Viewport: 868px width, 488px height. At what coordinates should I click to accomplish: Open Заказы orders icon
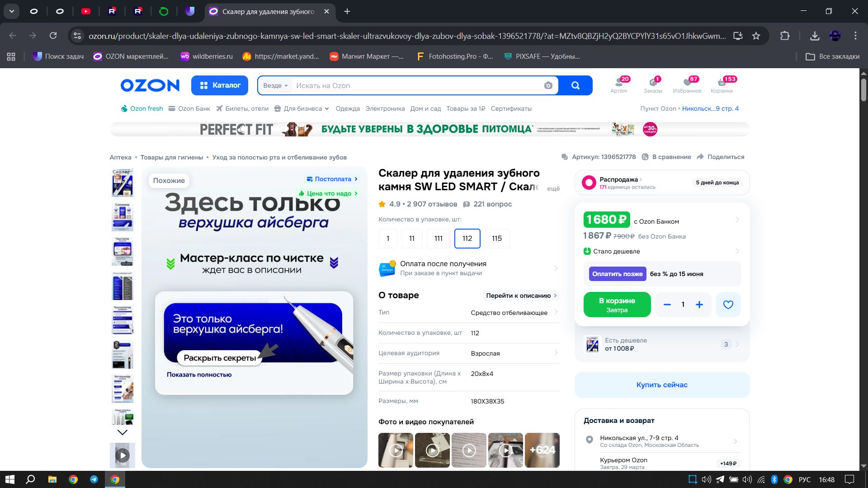click(653, 84)
